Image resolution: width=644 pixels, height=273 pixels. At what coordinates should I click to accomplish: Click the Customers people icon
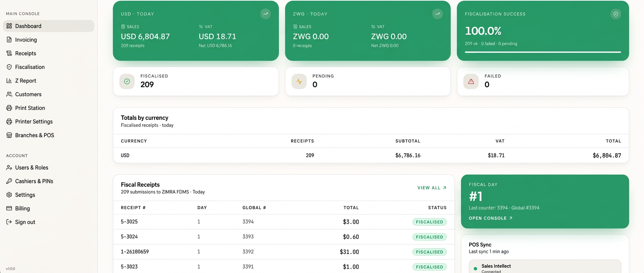click(9, 94)
